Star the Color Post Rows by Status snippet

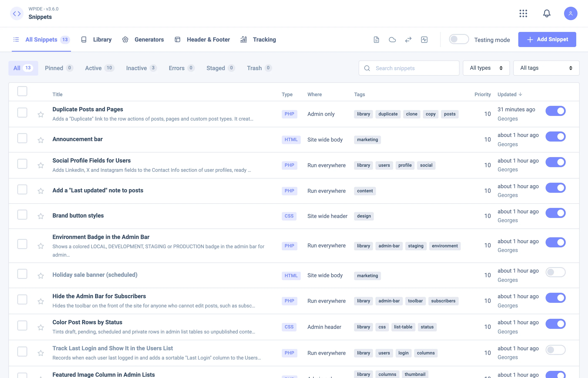[x=41, y=327]
